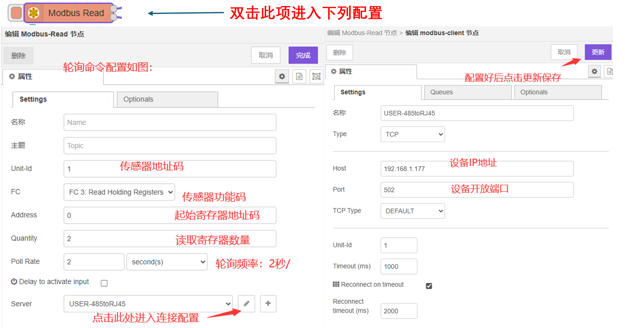Switch to Optionals tab in Modbus-Read panel

click(x=167, y=100)
